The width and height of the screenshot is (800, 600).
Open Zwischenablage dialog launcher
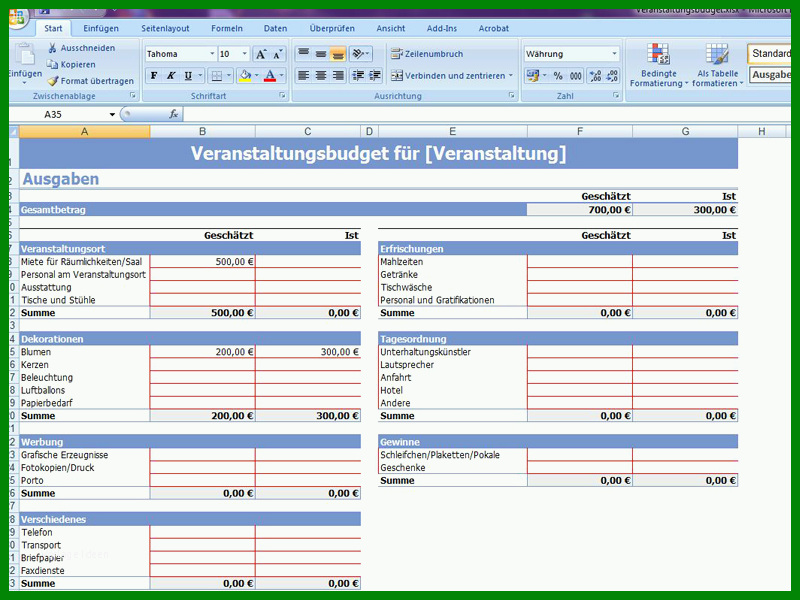133,95
